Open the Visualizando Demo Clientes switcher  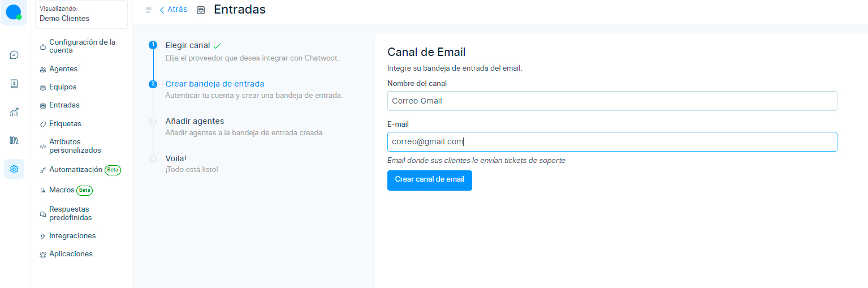click(81, 14)
